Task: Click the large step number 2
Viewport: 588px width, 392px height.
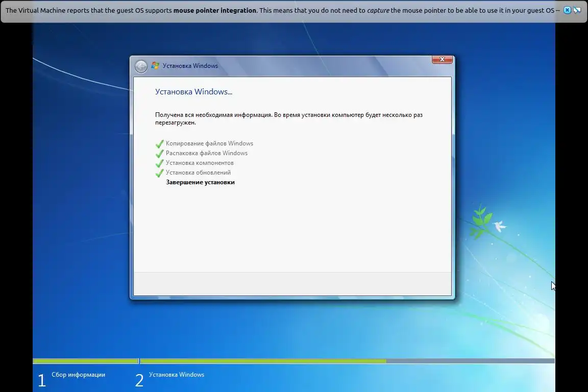Action: pyautogui.click(x=139, y=380)
